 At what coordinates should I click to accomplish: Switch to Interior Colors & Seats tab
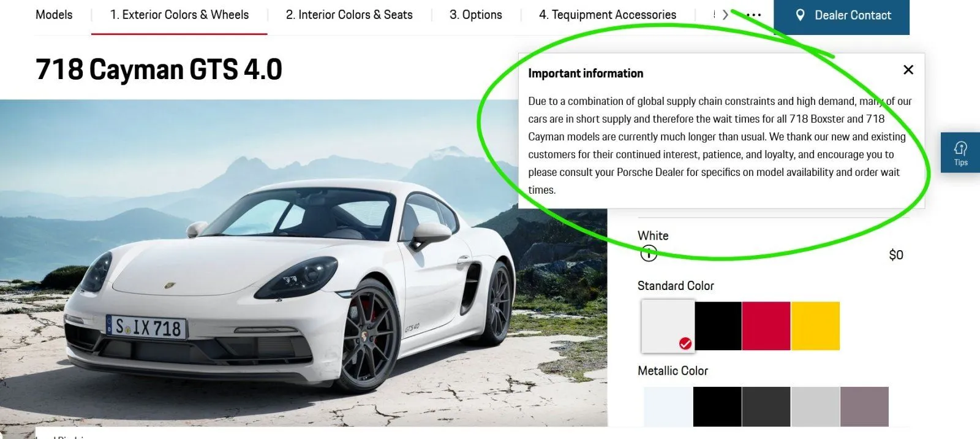(x=349, y=15)
